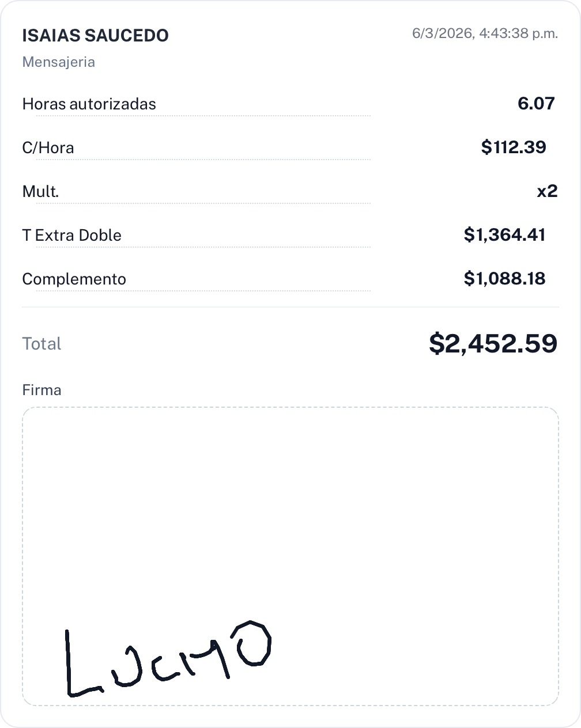Click the 6.07 hours value
The height and width of the screenshot is (728, 581).
click(536, 104)
